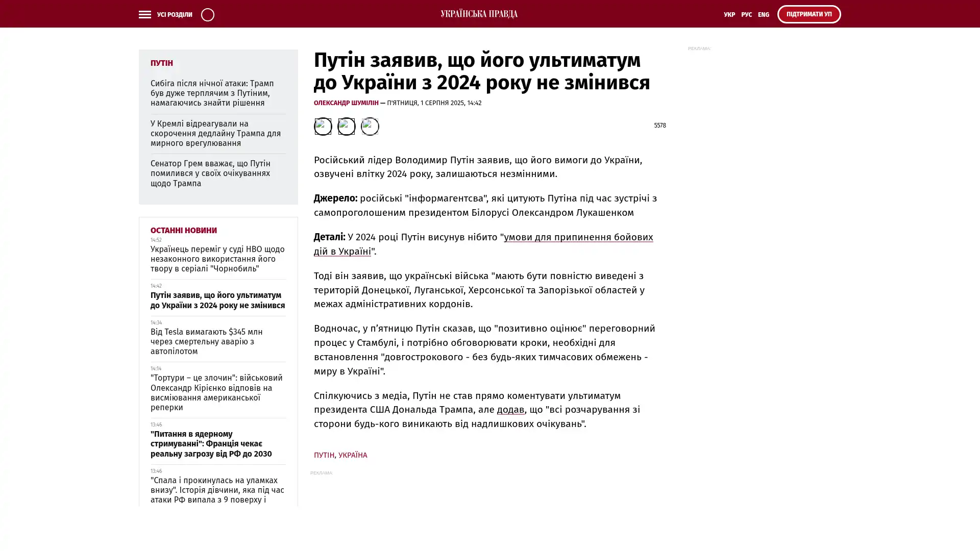Switch language to РУС
The height and width of the screenshot is (551, 980).
pyautogui.click(x=746, y=14)
